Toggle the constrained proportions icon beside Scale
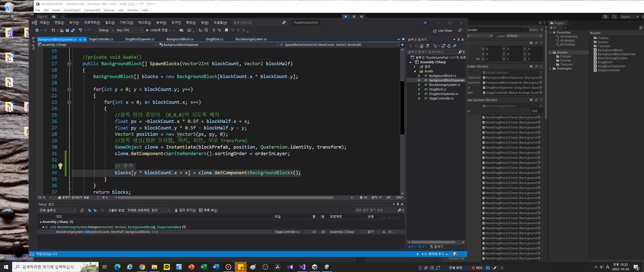 click(478, 59)
